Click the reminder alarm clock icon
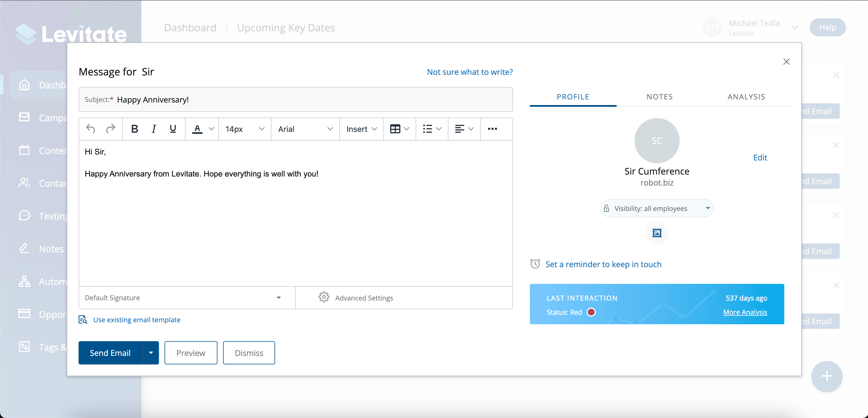Screen dimensions: 868x418 point(535,264)
